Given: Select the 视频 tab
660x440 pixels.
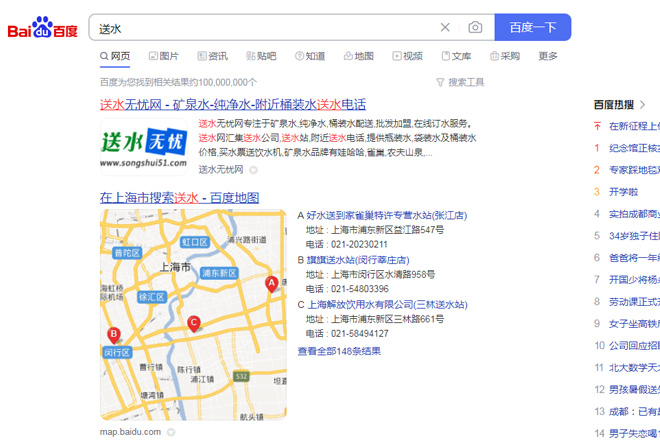Looking at the screenshot, I should point(407,56).
